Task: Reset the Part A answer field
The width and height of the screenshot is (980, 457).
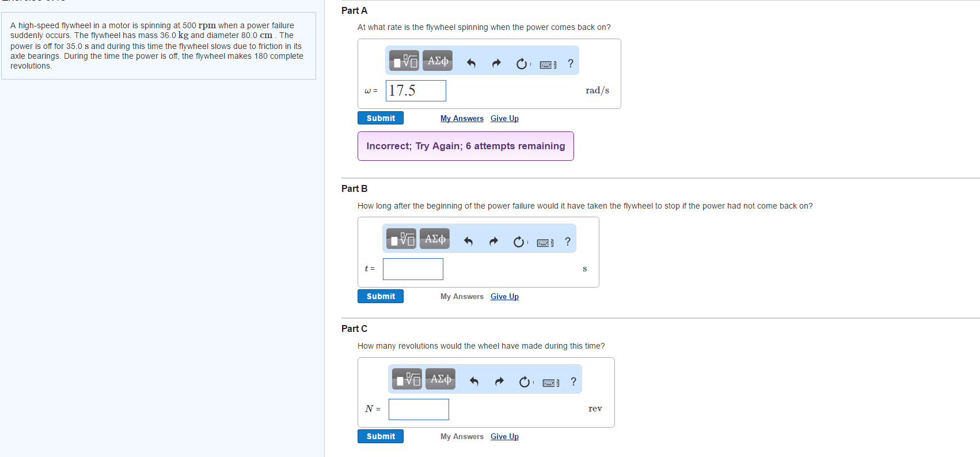Action: (522, 64)
